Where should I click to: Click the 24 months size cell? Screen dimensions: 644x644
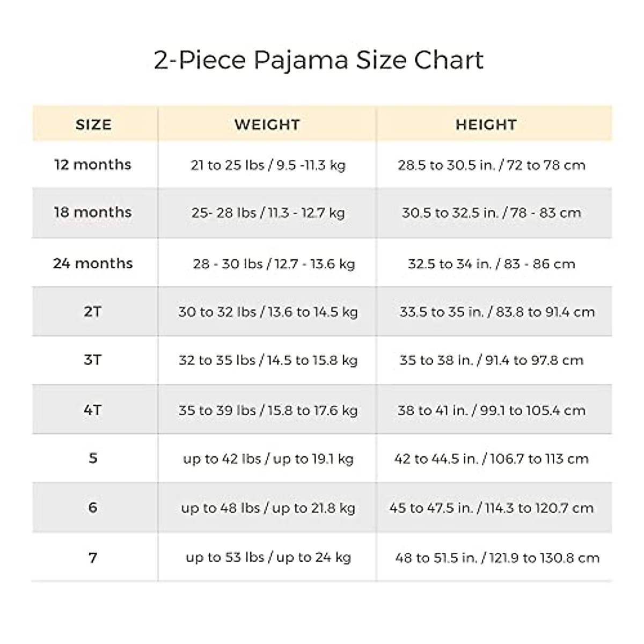93,264
